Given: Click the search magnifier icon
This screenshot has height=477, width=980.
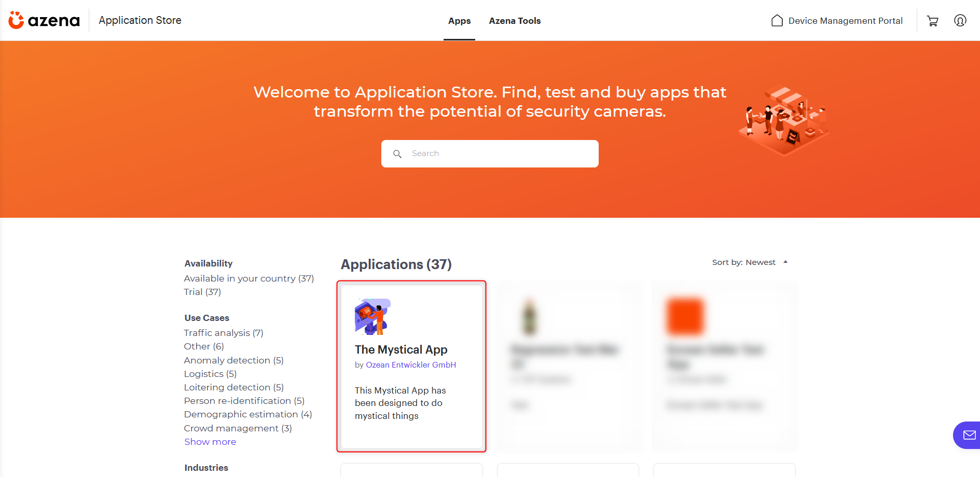Looking at the screenshot, I should click(397, 154).
